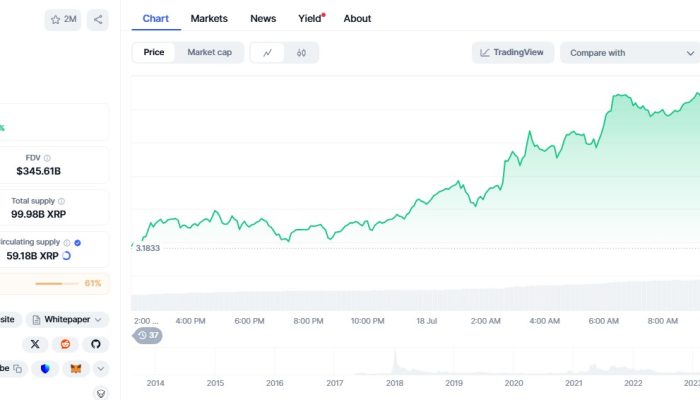This screenshot has width=700, height=400.
Task: Select the Price chart toggle
Action: point(154,52)
